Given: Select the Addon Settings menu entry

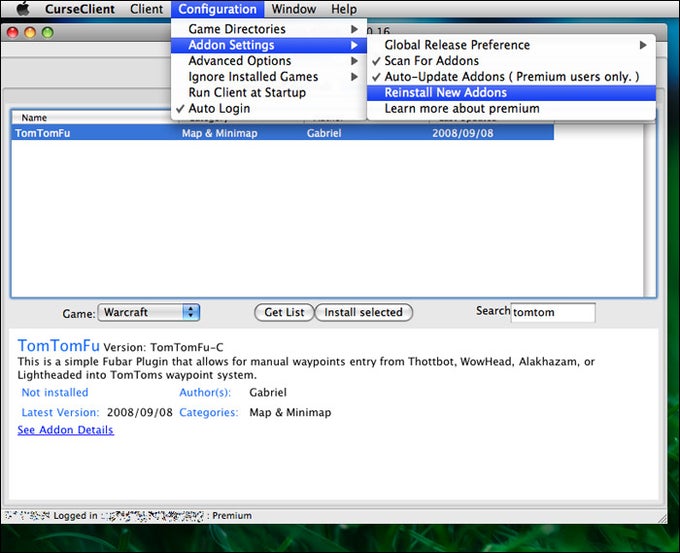Looking at the screenshot, I should (x=268, y=45).
